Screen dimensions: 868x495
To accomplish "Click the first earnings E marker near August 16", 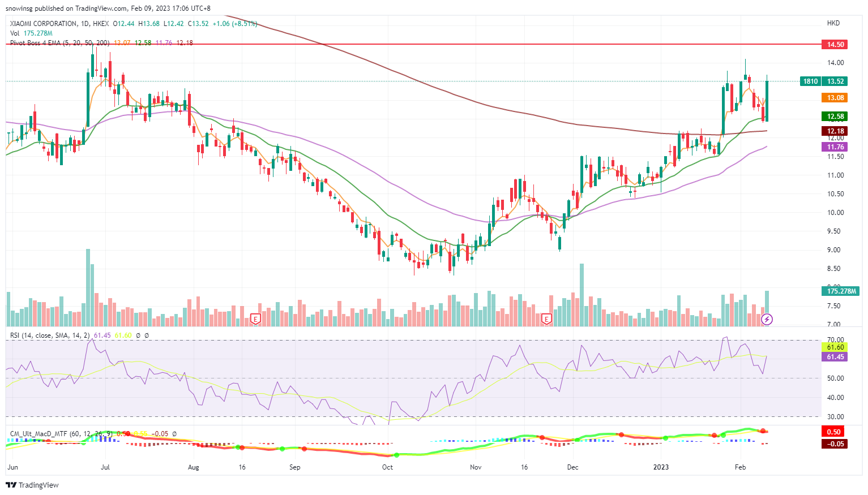I will pyautogui.click(x=255, y=319).
